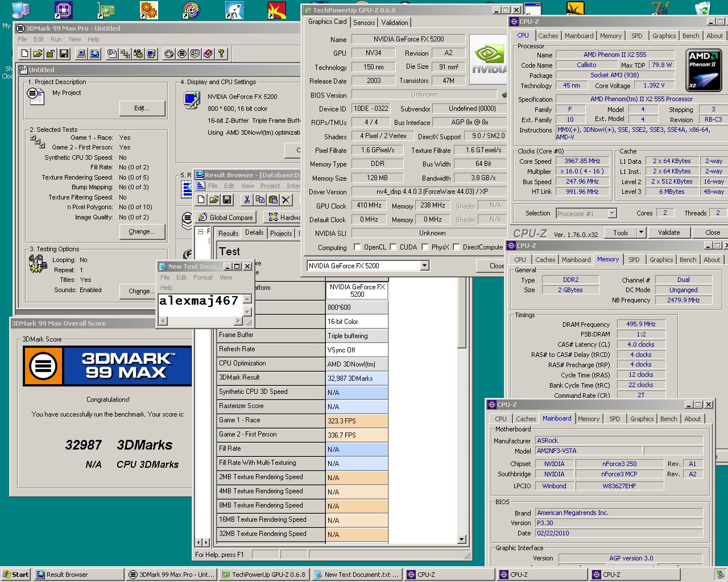Click Save floppy icon in 3DMark toolbar

coord(64,53)
